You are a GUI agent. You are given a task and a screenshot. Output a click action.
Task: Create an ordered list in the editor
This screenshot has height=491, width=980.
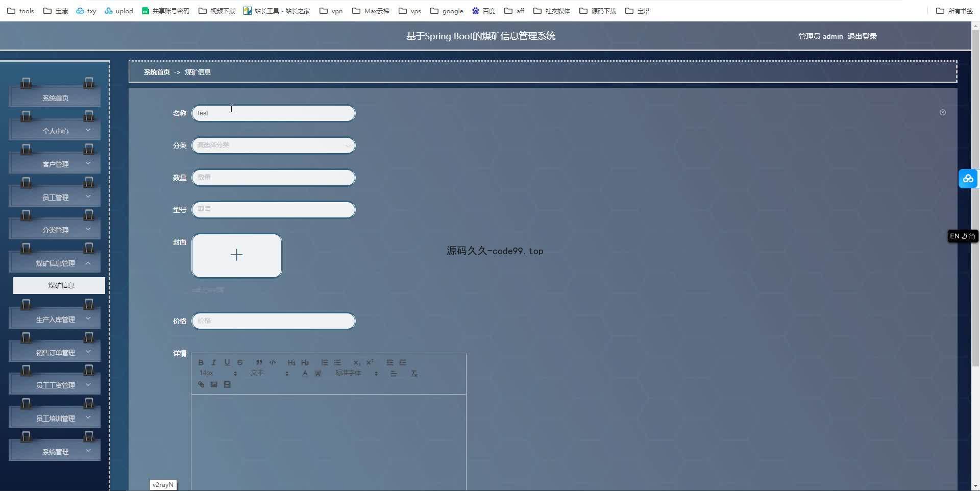pyautogui.click(x=325, y=362)
